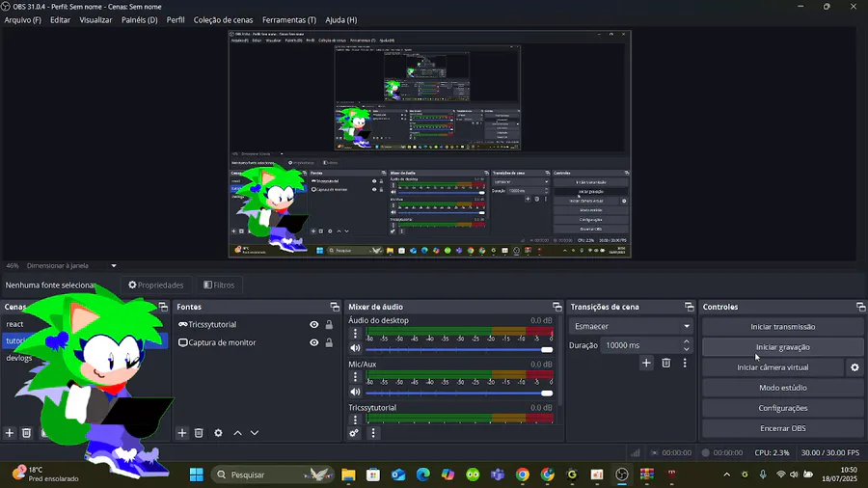Pop out the Cenas dock panel
Screen dimensions: 868x488
click(163, 307)
